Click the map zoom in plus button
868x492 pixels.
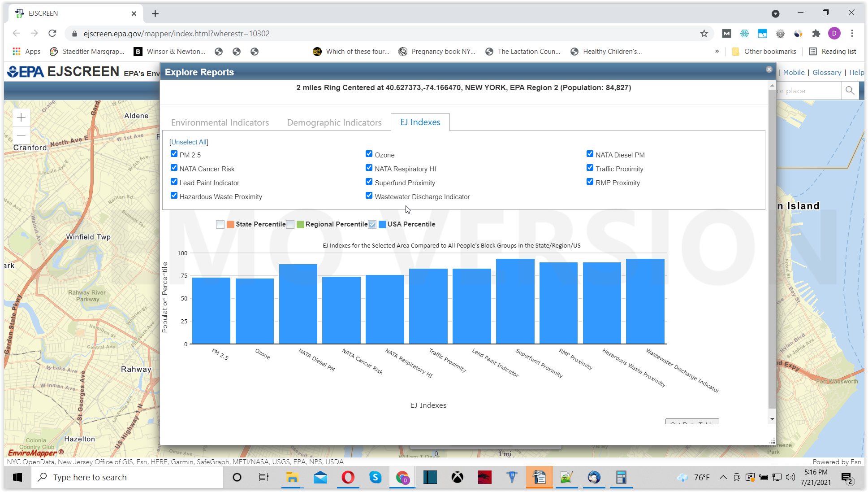[21, 118]
